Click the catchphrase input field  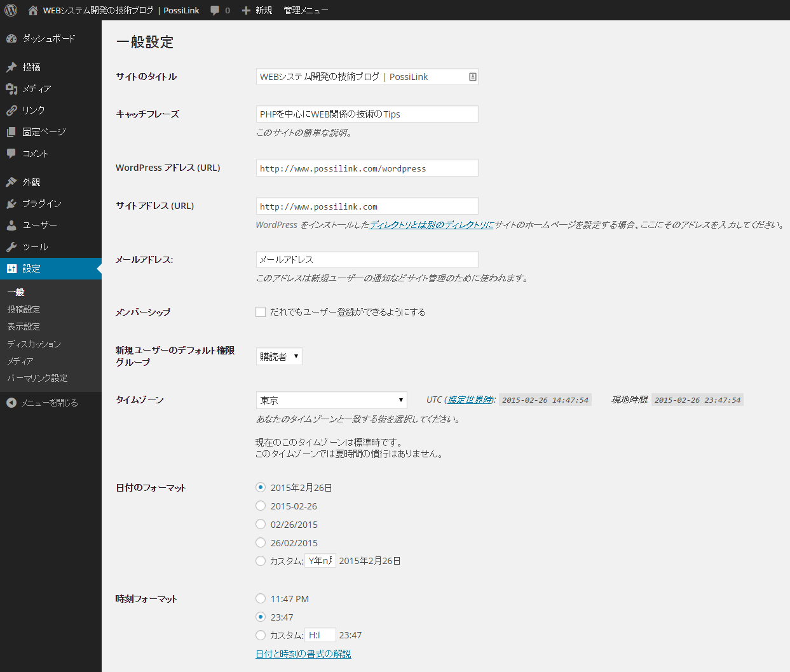coord(367,114)
